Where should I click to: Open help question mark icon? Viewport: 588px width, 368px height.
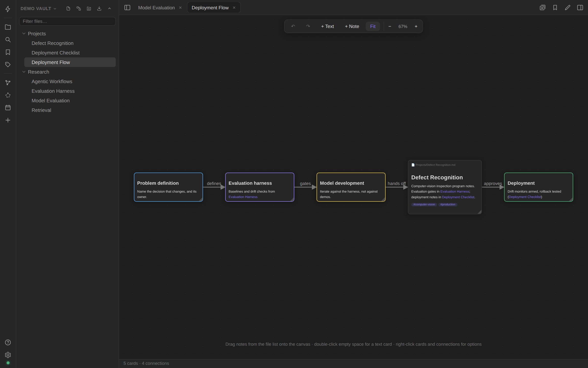(8, 342)
